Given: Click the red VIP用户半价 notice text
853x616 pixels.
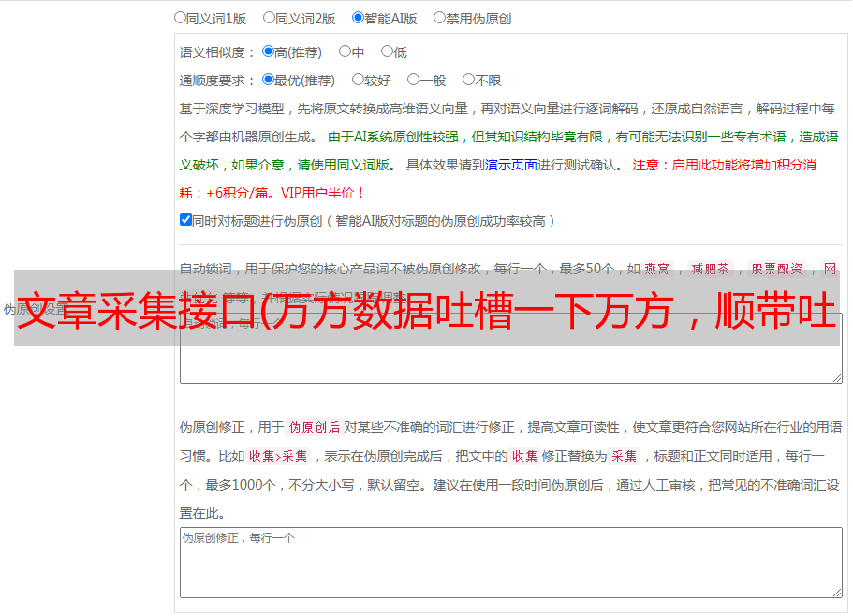Looking at the screenshot, I should 322,193.
